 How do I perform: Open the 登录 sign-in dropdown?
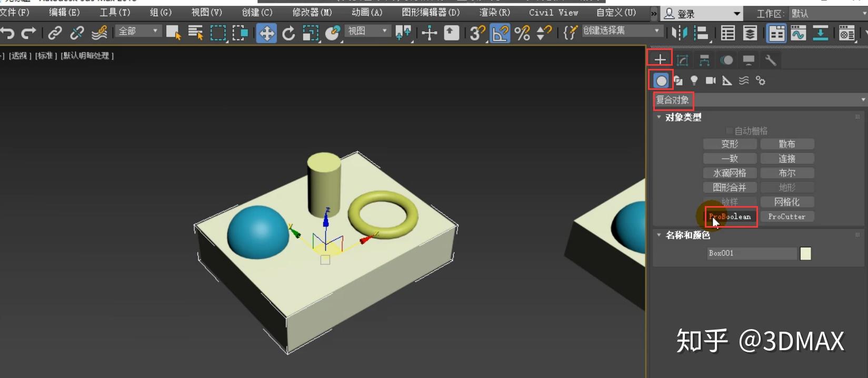[x=701, y=14]
